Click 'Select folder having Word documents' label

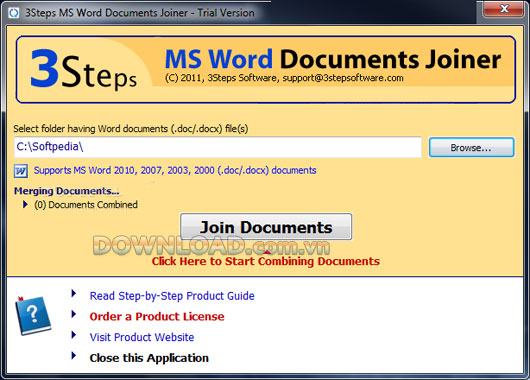131,129
